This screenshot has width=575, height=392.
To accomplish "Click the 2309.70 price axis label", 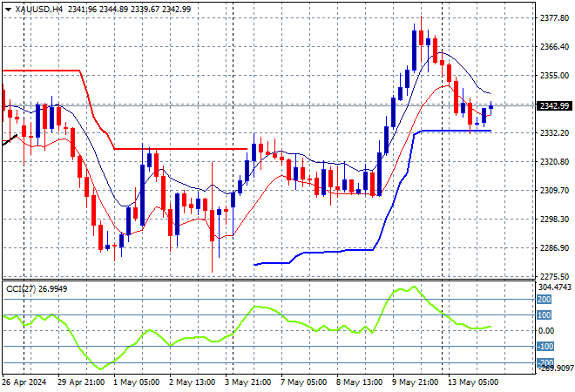I will point(554,190).
